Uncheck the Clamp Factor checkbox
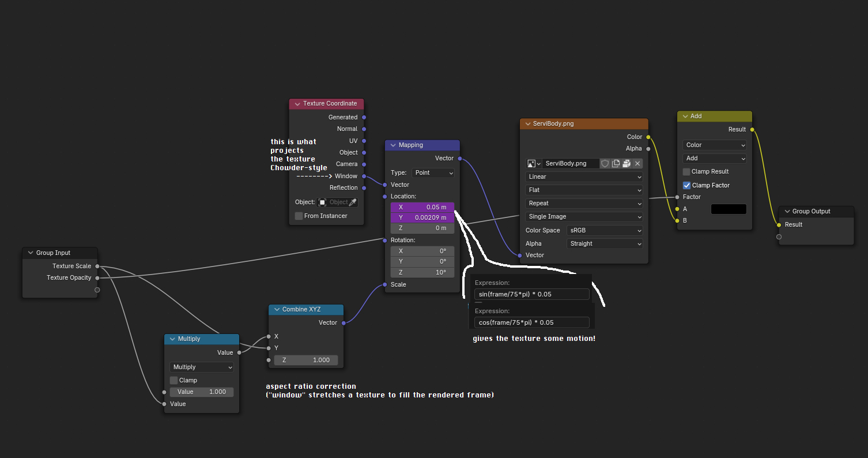This screenshot has width=868, height=458. point(686,185)
